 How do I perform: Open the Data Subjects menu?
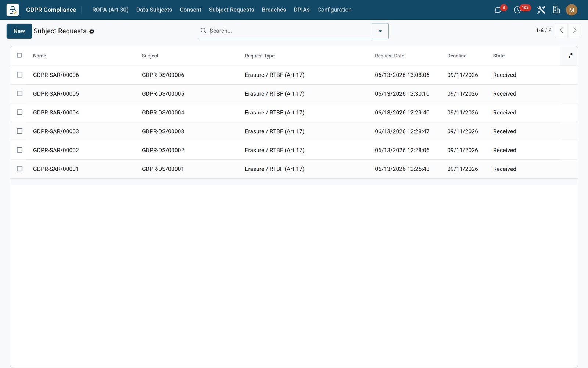point(154,10)
